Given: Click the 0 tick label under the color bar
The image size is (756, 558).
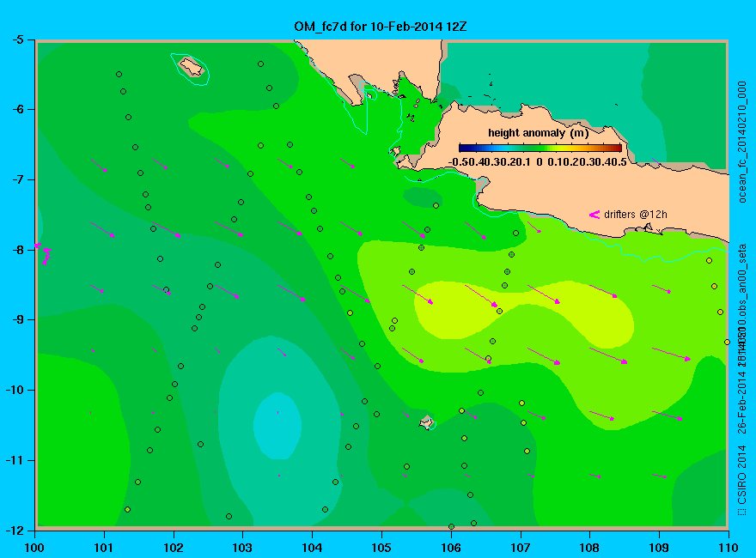Looking at the screenshot, I should [539, 162].
